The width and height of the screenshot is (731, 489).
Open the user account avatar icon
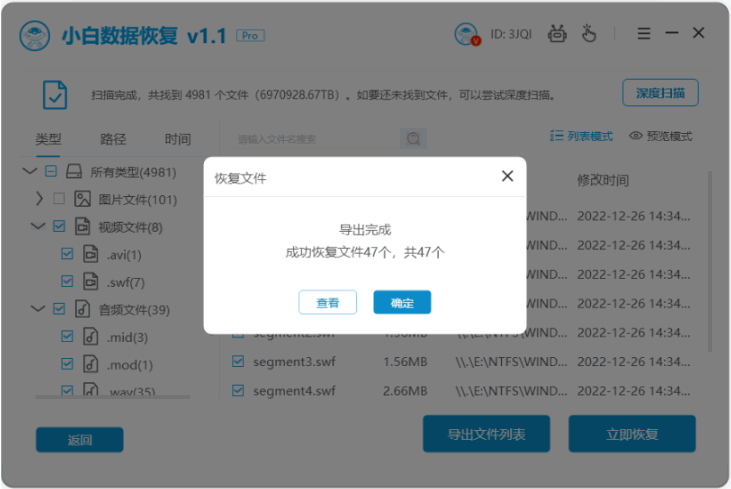(x=467, y=34)
